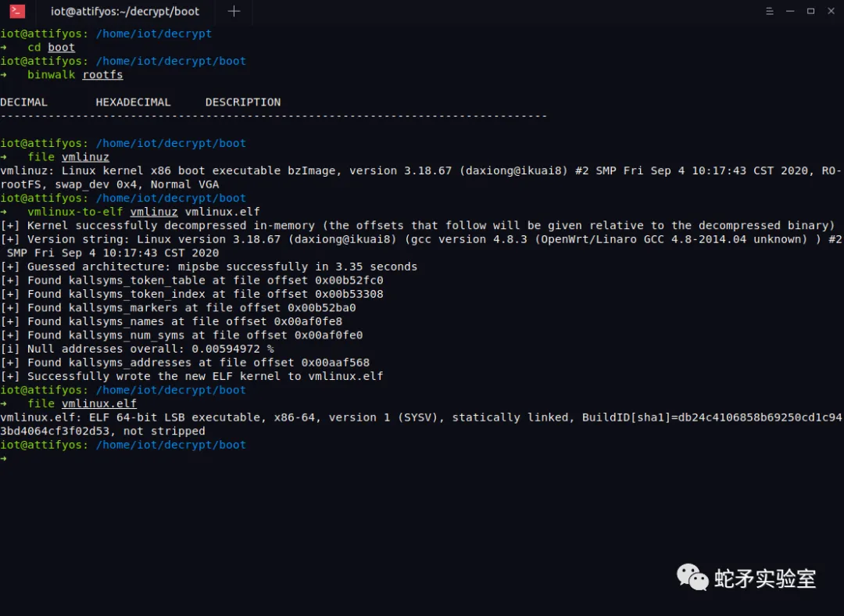Click the DESCRIPTION column header in binwalk output

(x=242, y=102)
